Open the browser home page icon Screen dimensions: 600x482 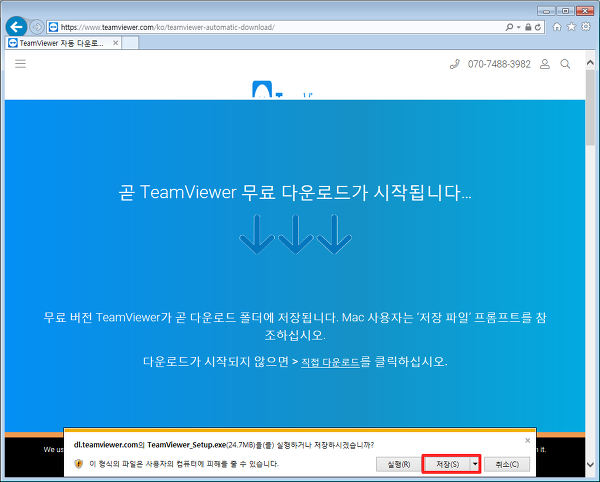pos(557,27)
